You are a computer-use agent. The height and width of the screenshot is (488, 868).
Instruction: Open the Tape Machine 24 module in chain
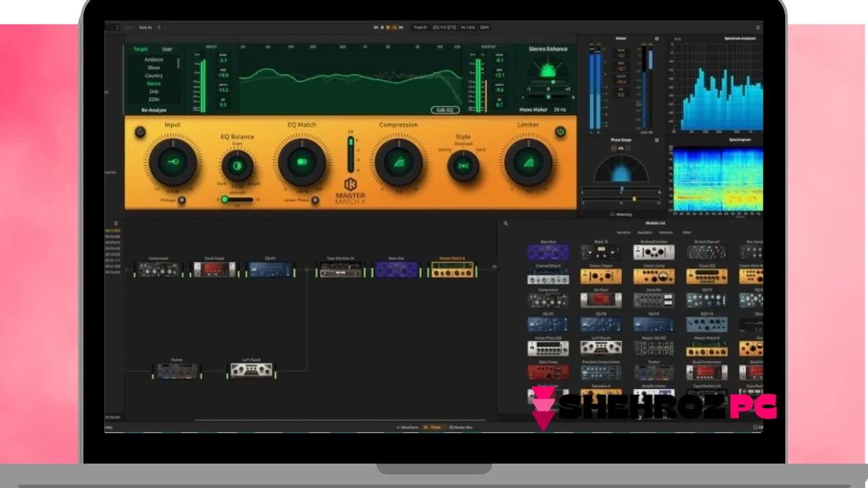click(340, 269)
